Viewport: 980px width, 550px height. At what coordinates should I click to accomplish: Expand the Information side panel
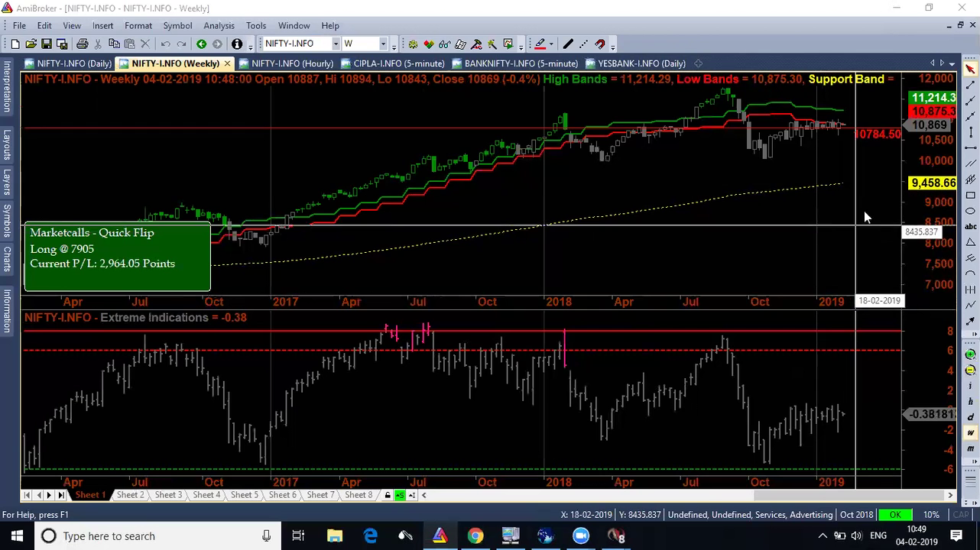point(7,311)
